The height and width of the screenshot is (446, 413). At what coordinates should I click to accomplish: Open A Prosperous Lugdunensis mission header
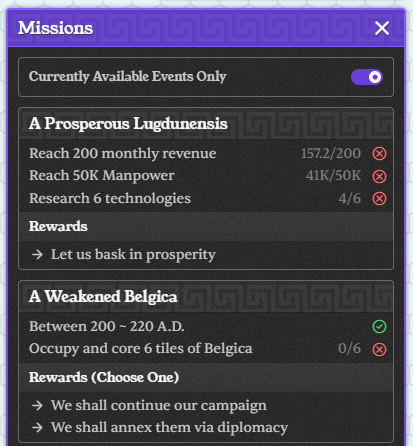pyautogui.click(x=206, y=123)
